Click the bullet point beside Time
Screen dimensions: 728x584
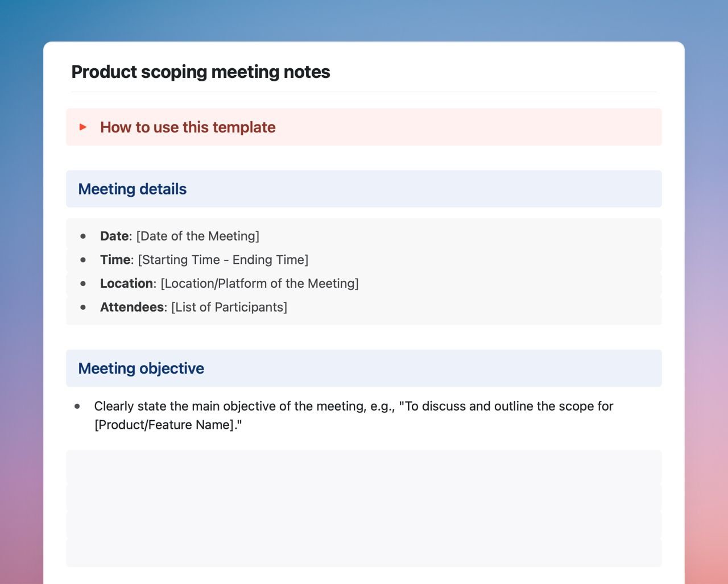click(x=84, y=259)
